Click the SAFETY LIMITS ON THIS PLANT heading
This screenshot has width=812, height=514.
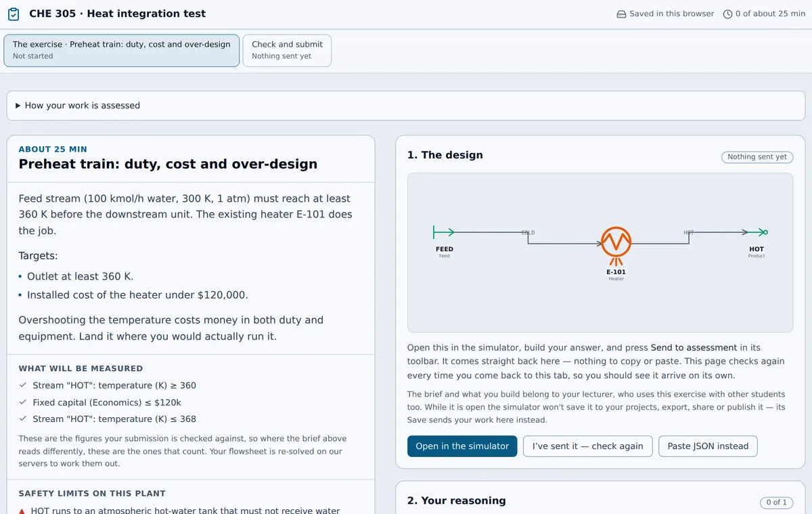coord(92,494)
